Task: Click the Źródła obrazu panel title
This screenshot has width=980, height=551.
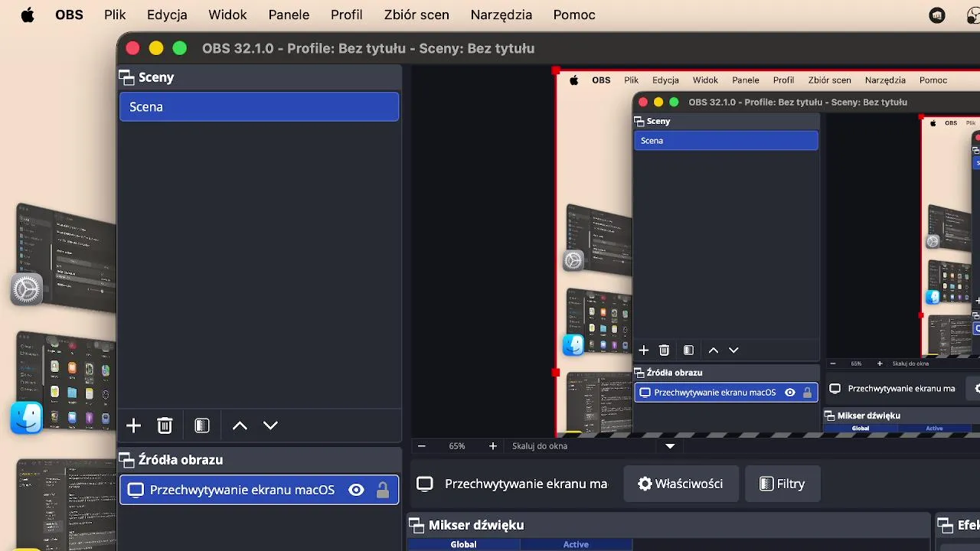Action: click(181, 460)
